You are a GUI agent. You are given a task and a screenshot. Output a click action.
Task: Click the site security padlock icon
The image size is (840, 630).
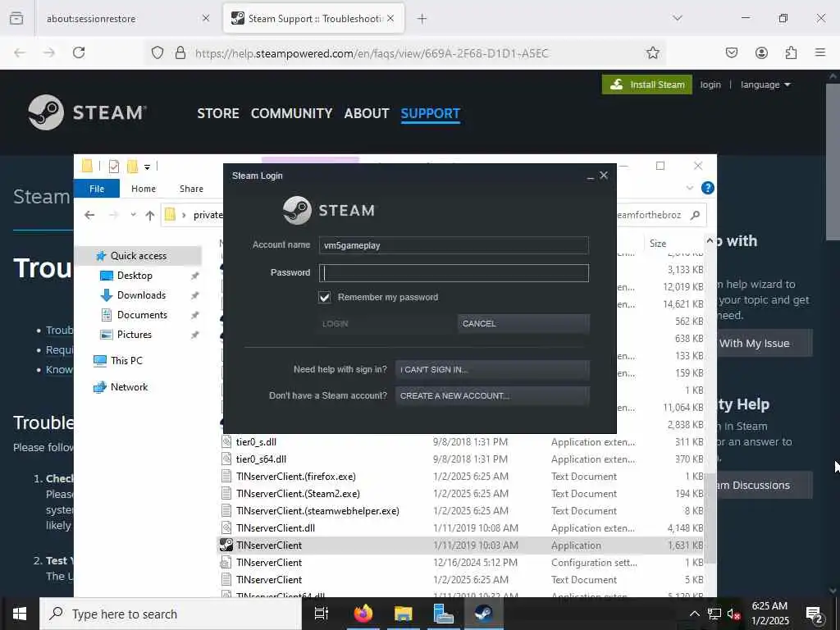click(x=180, y=52)
